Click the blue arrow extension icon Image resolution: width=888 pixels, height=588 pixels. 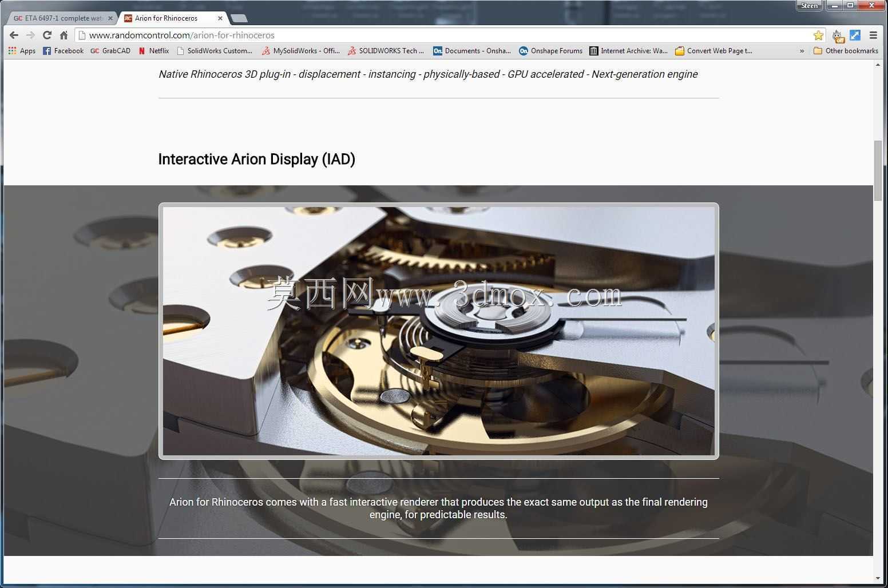point(855,35)
